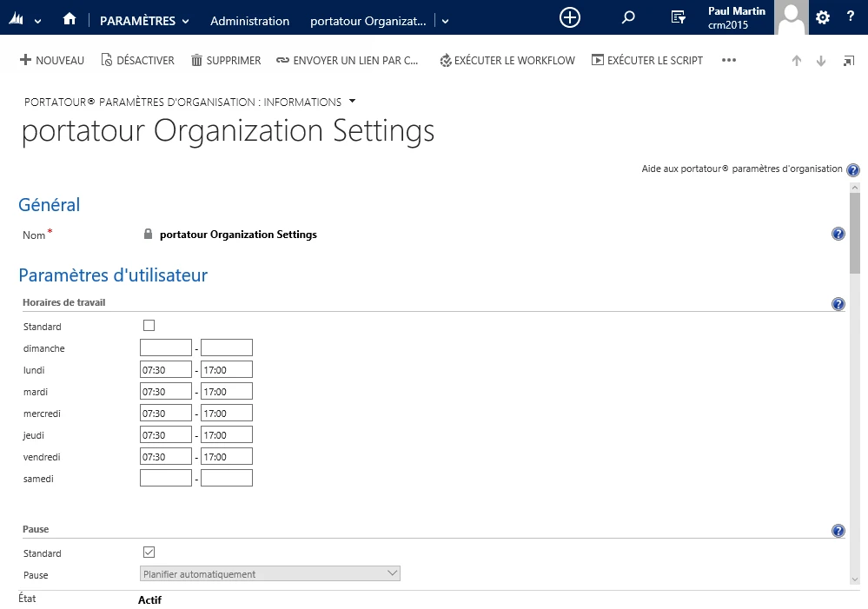
Task: Click the jeudi end time field
Action: pos(227,434)
